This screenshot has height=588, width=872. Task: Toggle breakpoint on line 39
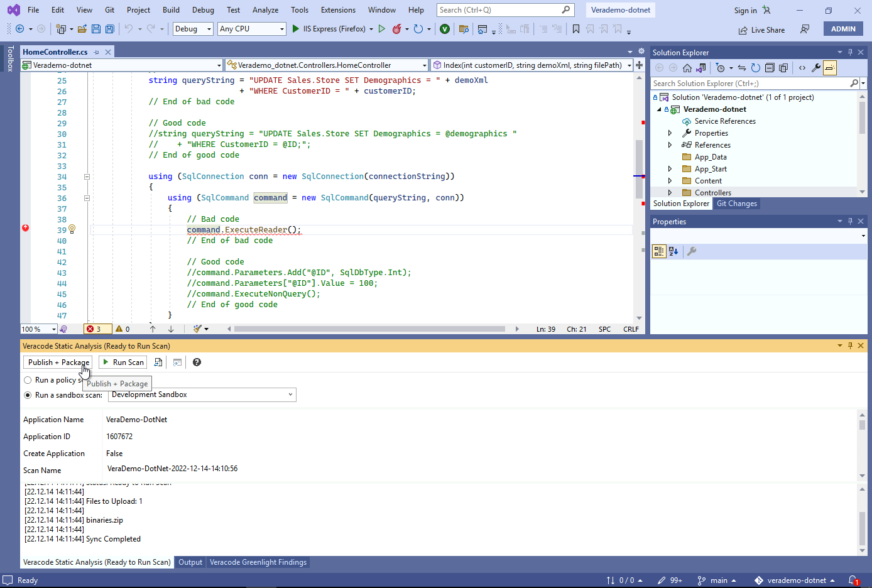(25, 228)
